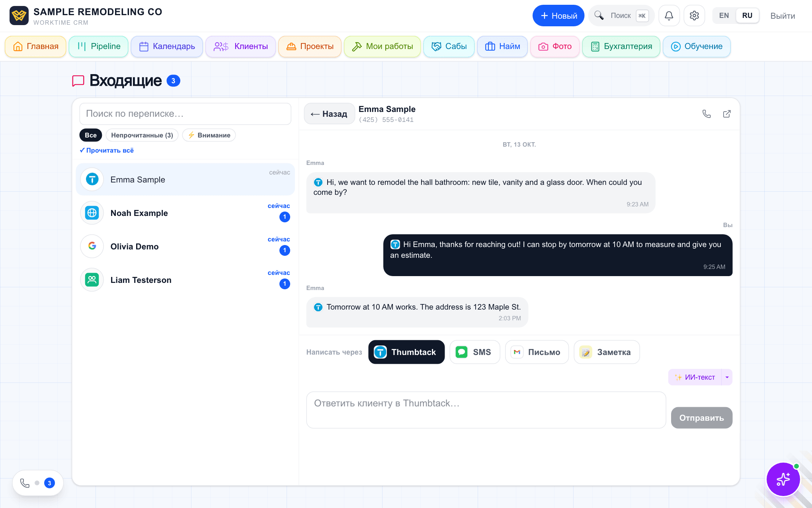This screenshot has height=508, width=812.
Task: Click the Назад button
Action: [x=329, y=114]
